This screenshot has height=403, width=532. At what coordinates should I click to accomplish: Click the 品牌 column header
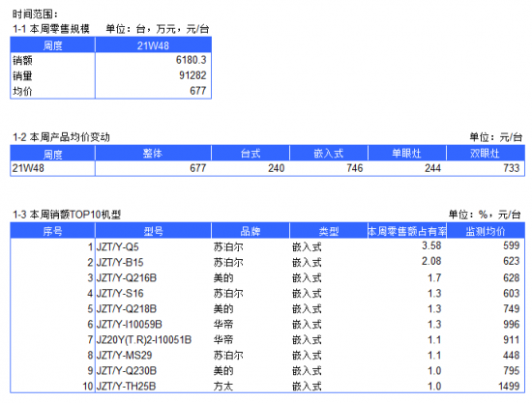coord(251,231)
